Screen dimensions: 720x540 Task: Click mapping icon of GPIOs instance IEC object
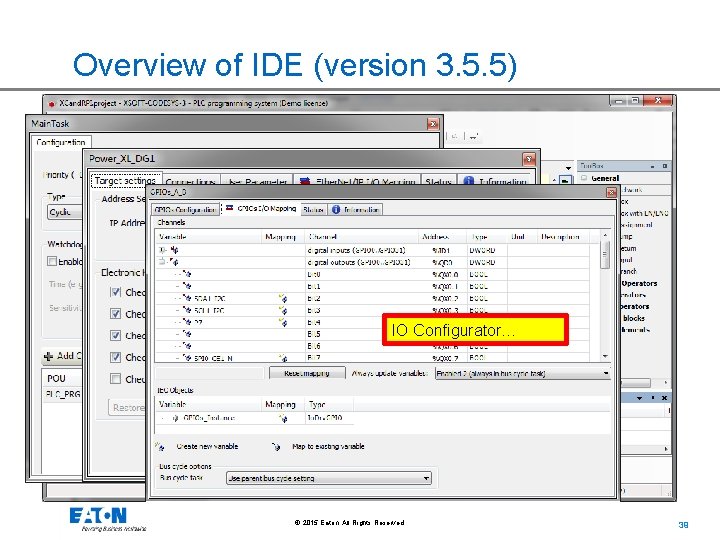[x=283, y=418]
